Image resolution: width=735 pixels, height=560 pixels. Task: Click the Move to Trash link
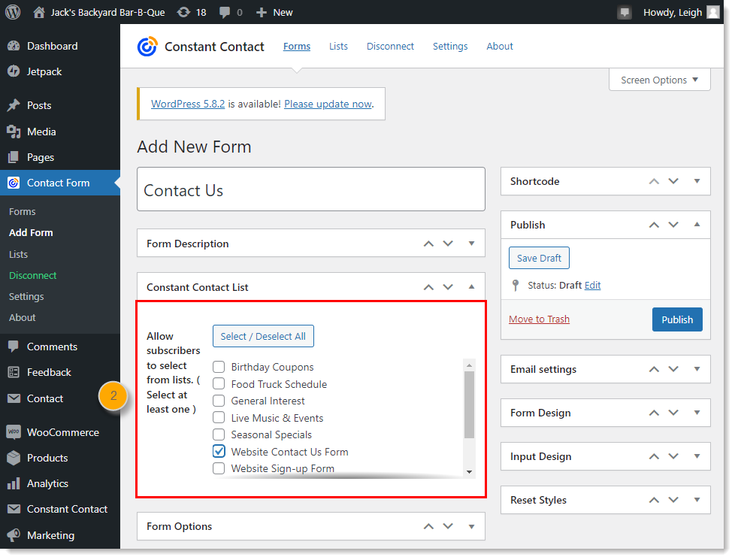pos(539,319)
